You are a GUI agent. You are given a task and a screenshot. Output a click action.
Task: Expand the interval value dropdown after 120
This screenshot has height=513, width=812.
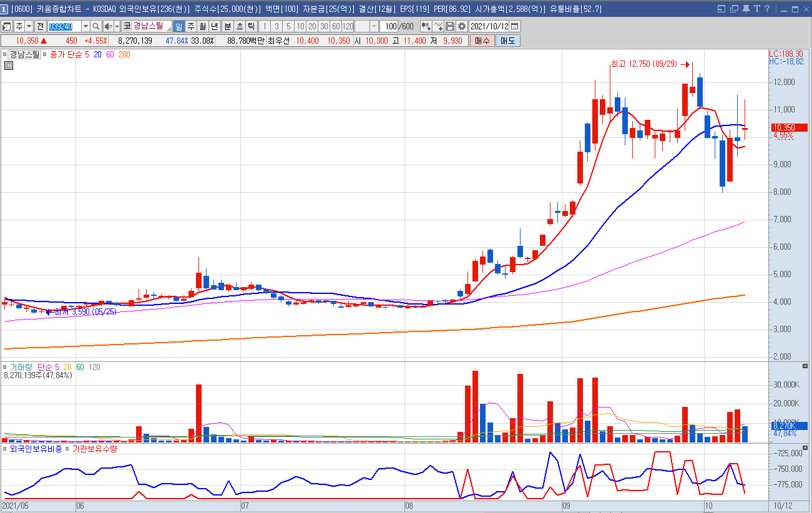[x=374, y=26]
